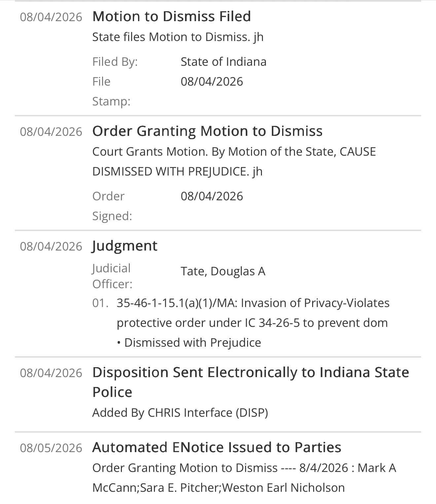Select the Filed By label
Image resolution: width=436 pixels, height=504 pixels.
coord(115,62)
